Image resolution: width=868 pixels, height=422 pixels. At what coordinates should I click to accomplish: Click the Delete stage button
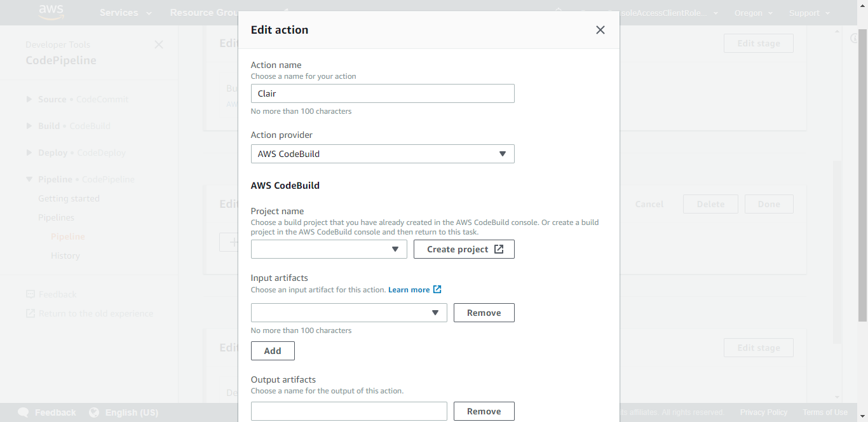(710, 204)
